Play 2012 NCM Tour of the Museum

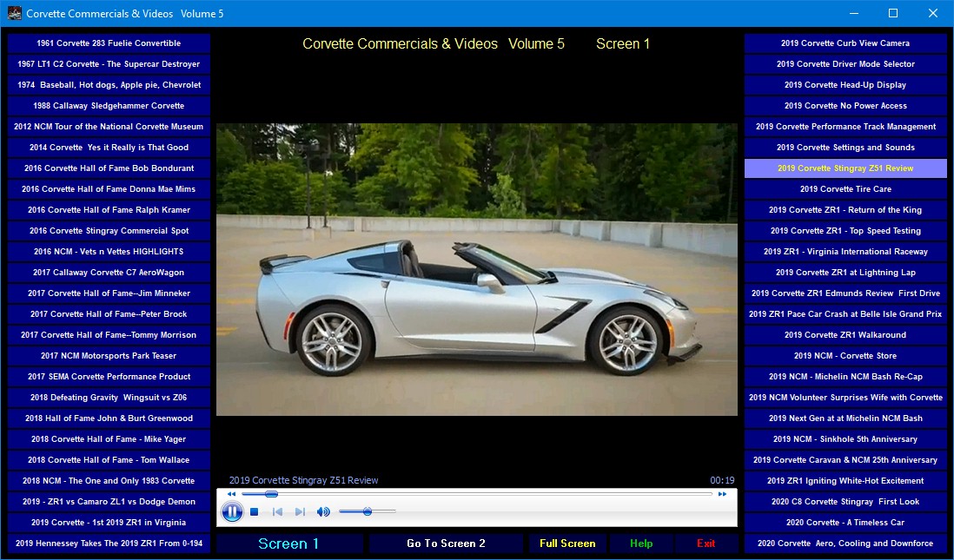pyautogui.click(x=109, y=127)
